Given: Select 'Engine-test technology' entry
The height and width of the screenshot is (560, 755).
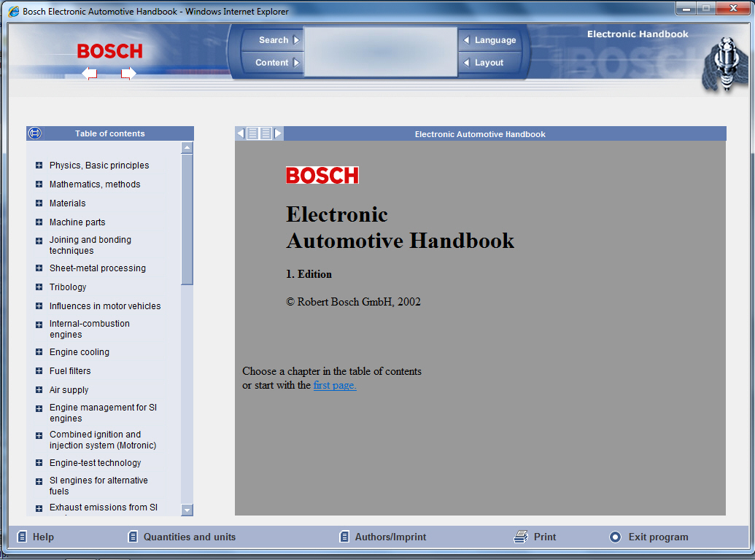Looking at the screenshot, I should tap(96, 463).
